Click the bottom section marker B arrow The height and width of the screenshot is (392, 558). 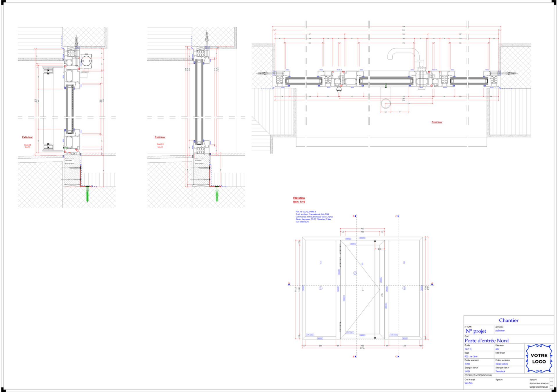(x=355, y=356)
